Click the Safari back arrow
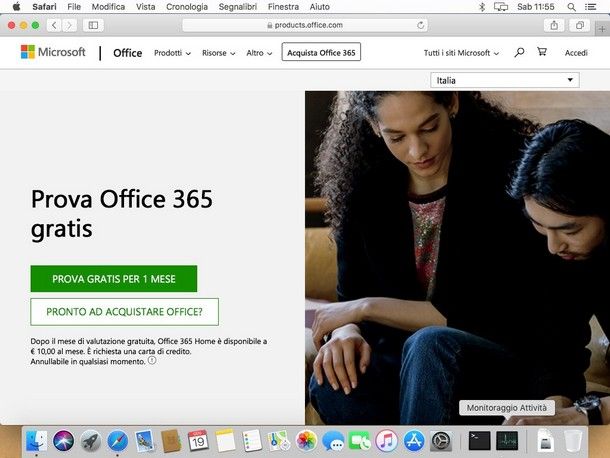The image size is (610, 458). pyautogui.click(x=54, y=25)
